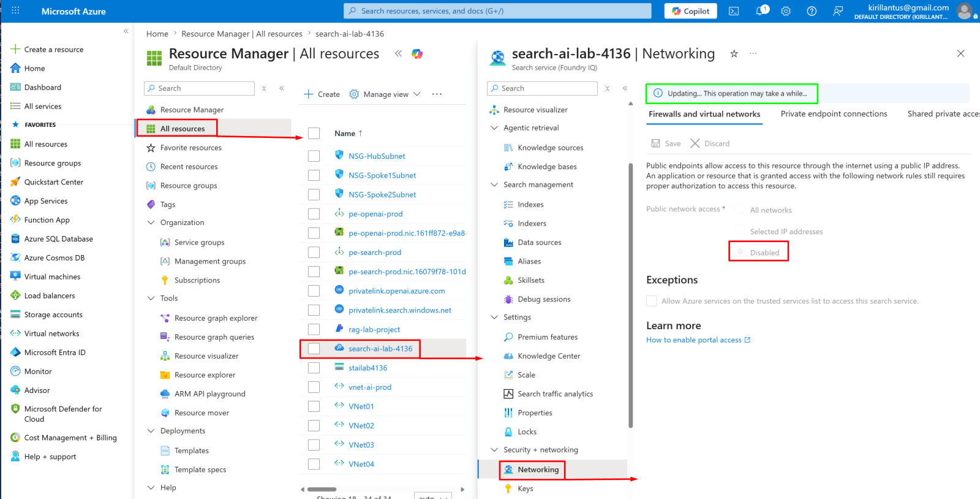Select the Disabled public network access option
This screenshot has height=499, width=980.
pyautogui.click(x=740, y=252)
